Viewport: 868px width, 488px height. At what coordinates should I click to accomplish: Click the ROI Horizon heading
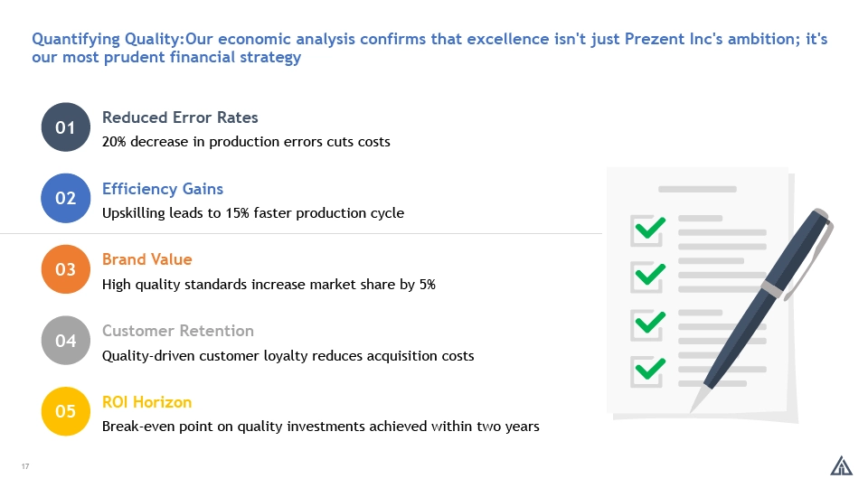(x=146, y=402)
